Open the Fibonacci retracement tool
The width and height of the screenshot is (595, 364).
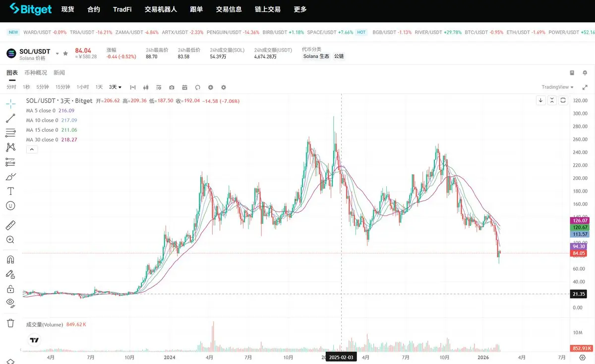[10, 133]
